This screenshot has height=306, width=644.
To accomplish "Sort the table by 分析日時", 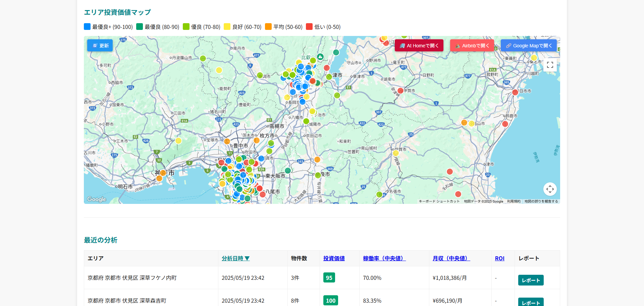I will [235, 258].
